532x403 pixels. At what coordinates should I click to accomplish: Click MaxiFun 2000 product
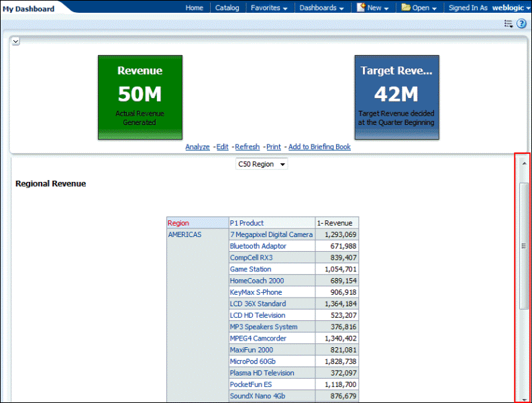coord(252,350)
